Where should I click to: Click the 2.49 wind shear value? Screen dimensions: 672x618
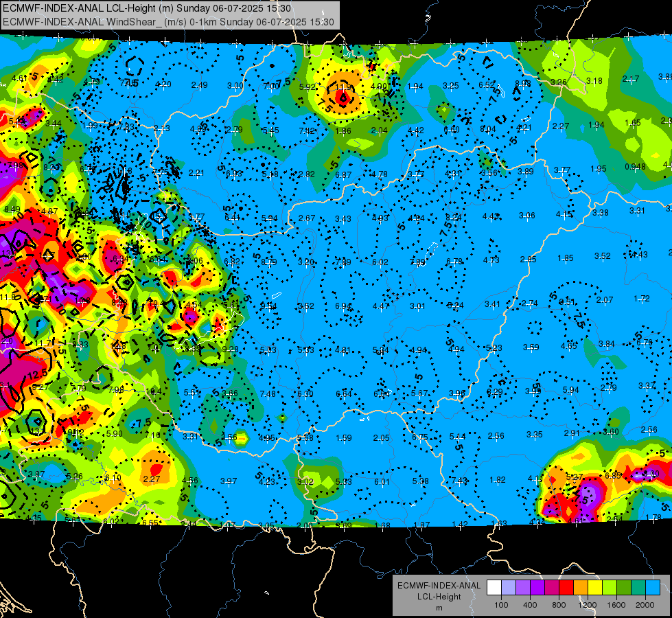pos(200,85)
